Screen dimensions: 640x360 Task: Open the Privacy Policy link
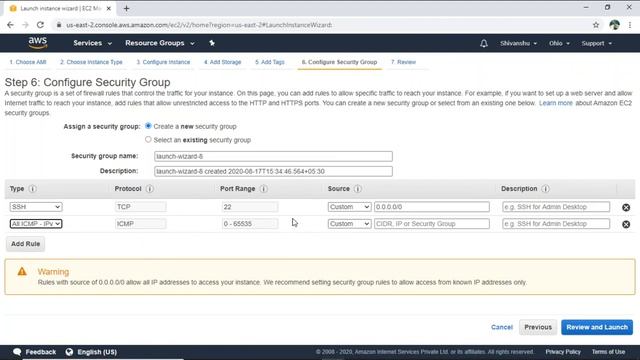click(x=563, y=352)
